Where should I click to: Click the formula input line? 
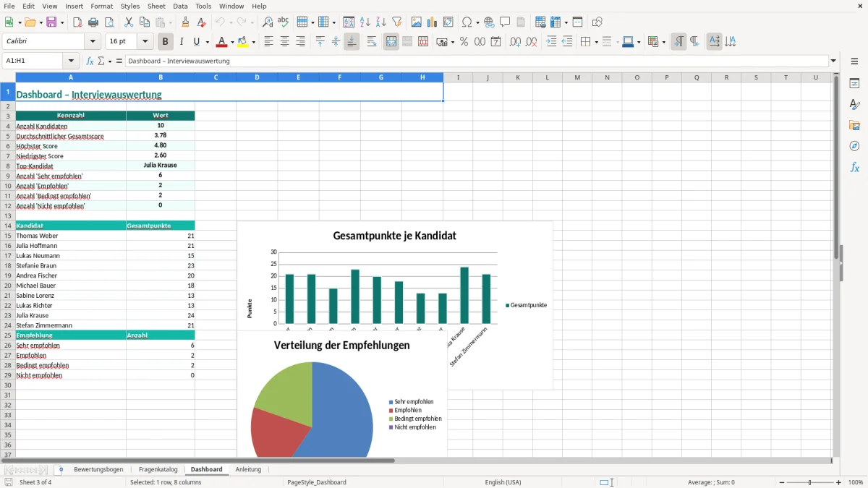[477, 61]
